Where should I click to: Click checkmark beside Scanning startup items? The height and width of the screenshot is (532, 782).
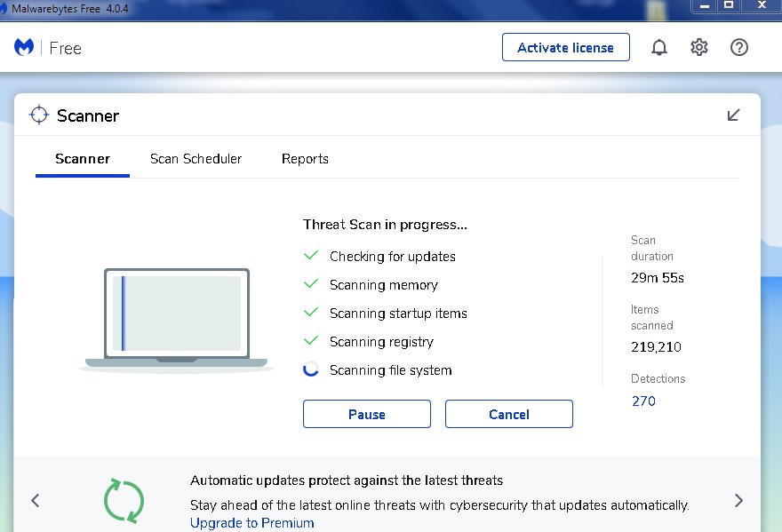(x=311, y=313)
